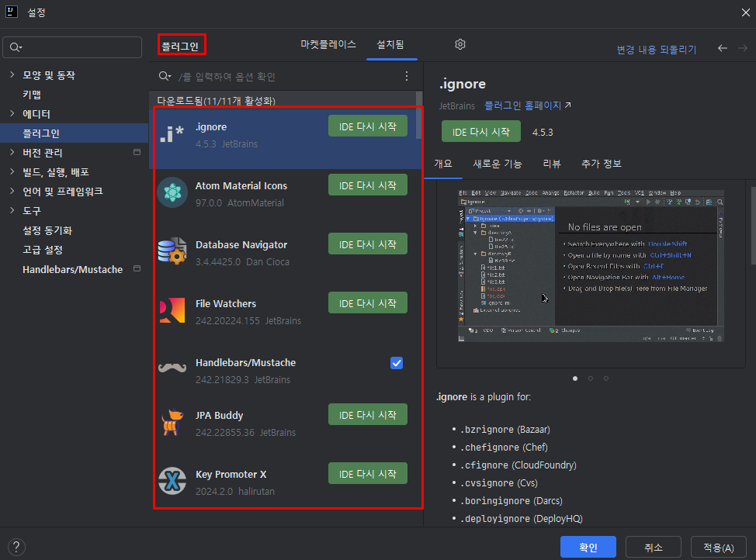Select 고급 설정 in the settings tree
Screen dimensions: 756x560
pyautogui.click(x=43, y=249)
